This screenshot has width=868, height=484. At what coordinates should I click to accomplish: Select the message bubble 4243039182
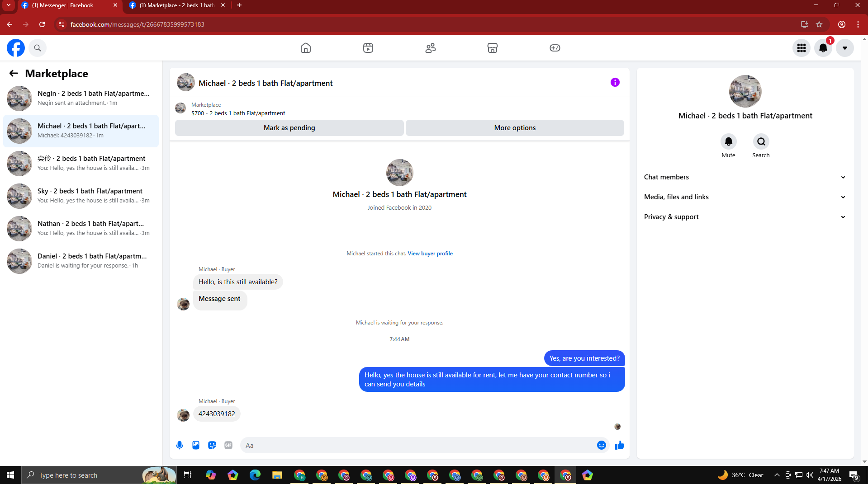click(x=217, y=414)
